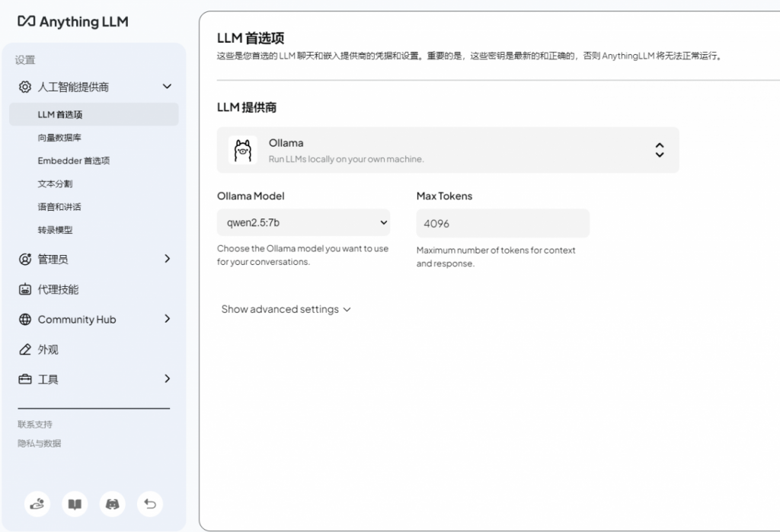Open the Discord icon at bottom left

pyautogui.click(x=112, y=504)
